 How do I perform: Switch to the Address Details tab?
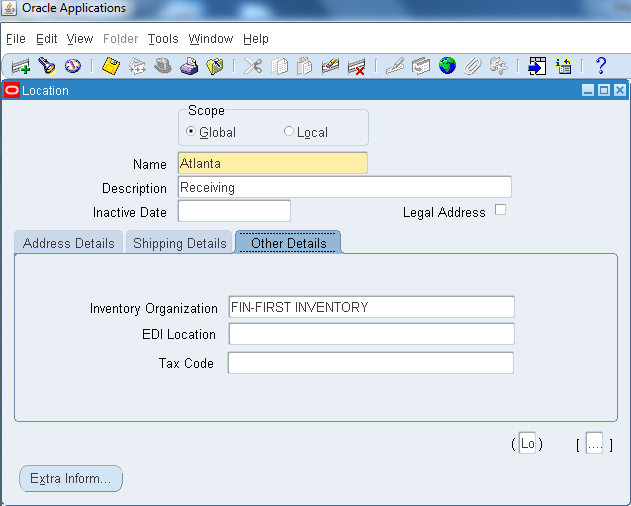tap(69, 243)
